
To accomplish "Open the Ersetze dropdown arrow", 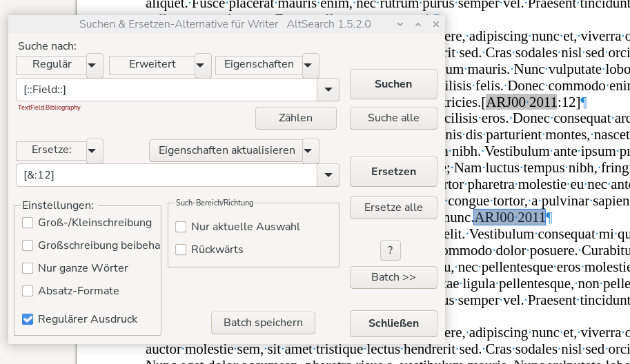I will pos(95,150).
